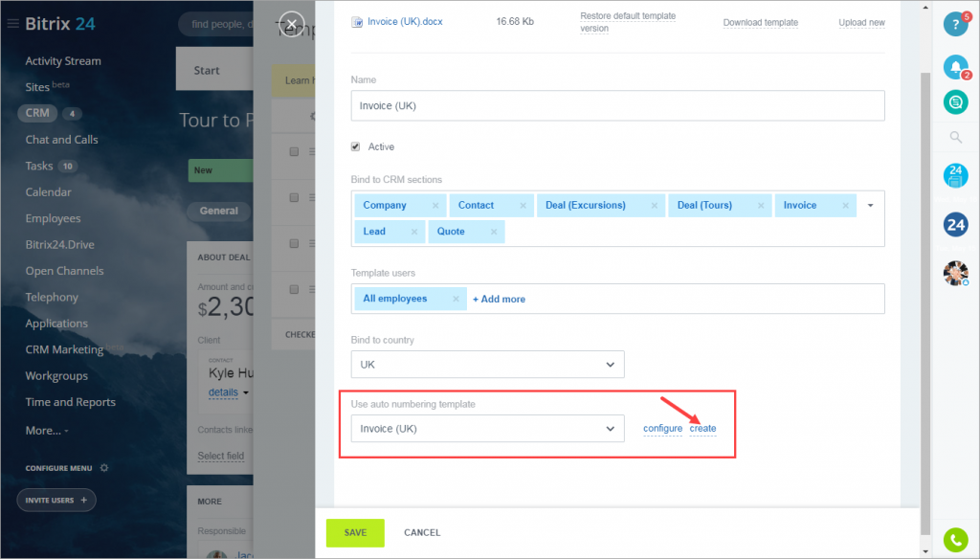
Task: Expand the More... menu in left sidebar
Action: 47,431
